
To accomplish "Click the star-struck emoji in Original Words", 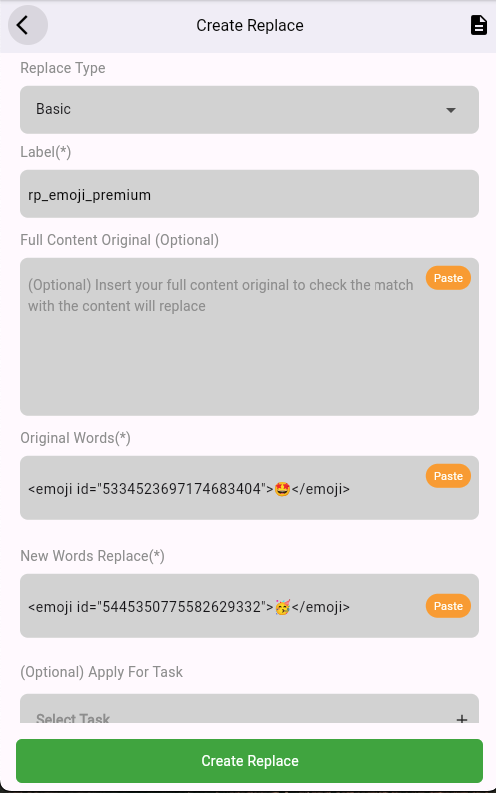I will pos(282,489).
